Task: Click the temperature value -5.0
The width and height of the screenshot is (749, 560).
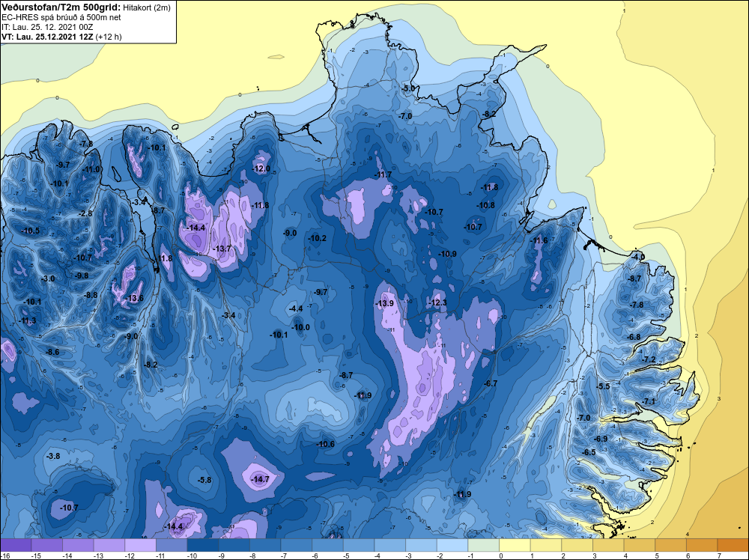Action: [x=408, y=88]
